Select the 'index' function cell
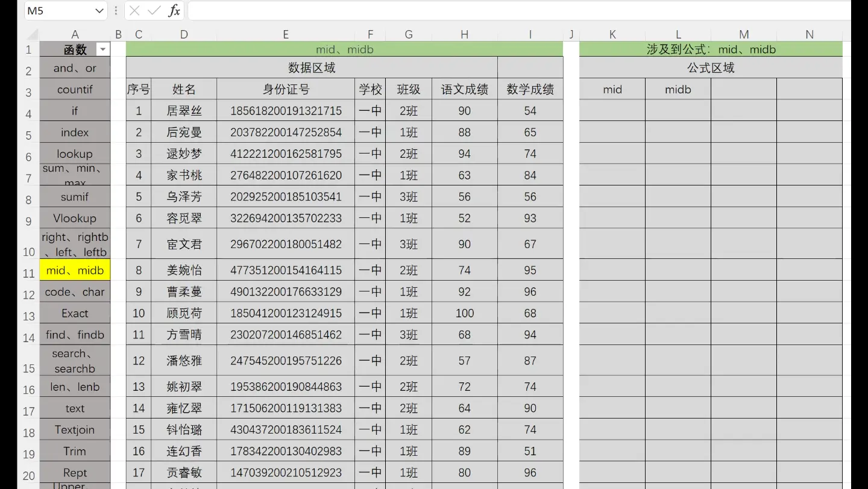 75,132
